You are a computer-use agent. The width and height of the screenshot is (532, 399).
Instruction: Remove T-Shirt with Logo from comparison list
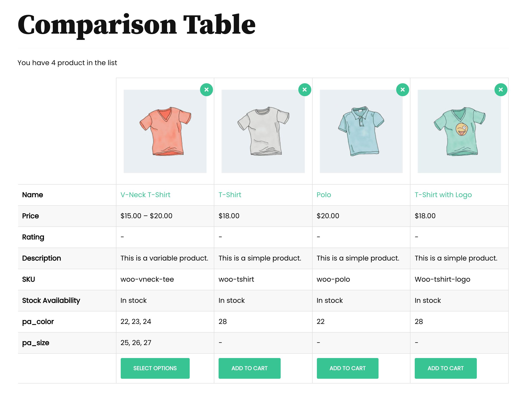501,90
